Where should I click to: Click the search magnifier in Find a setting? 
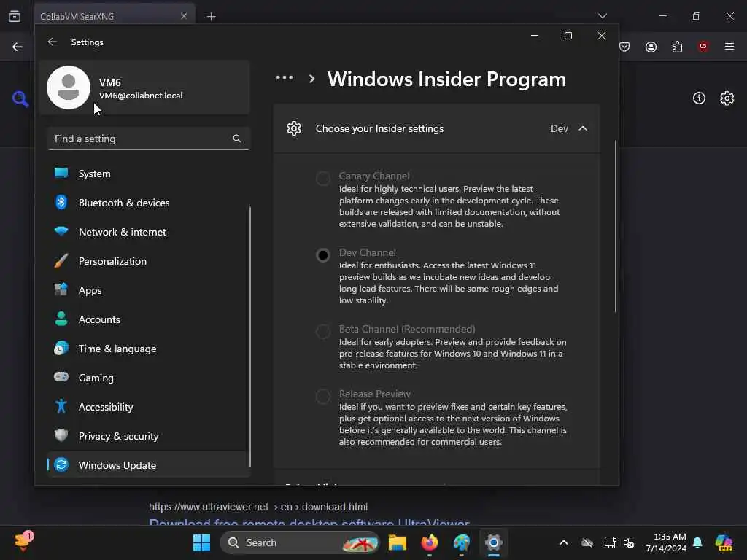point(237,139)
